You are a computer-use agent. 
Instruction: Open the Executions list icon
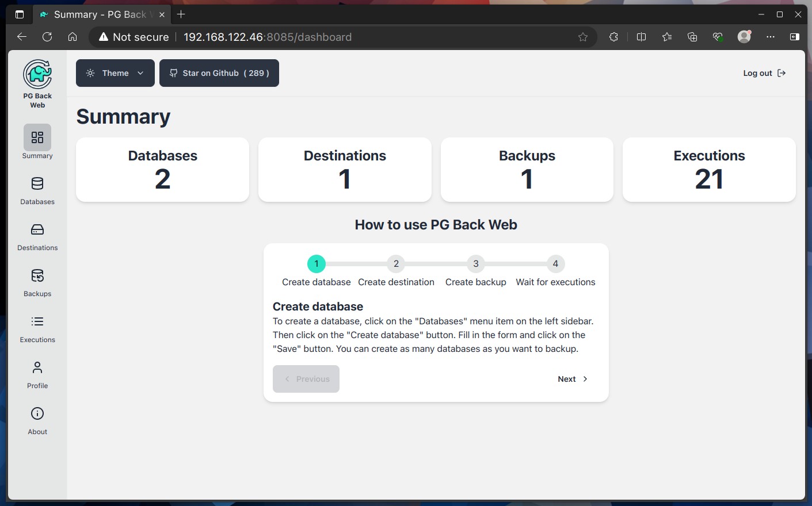37,321
